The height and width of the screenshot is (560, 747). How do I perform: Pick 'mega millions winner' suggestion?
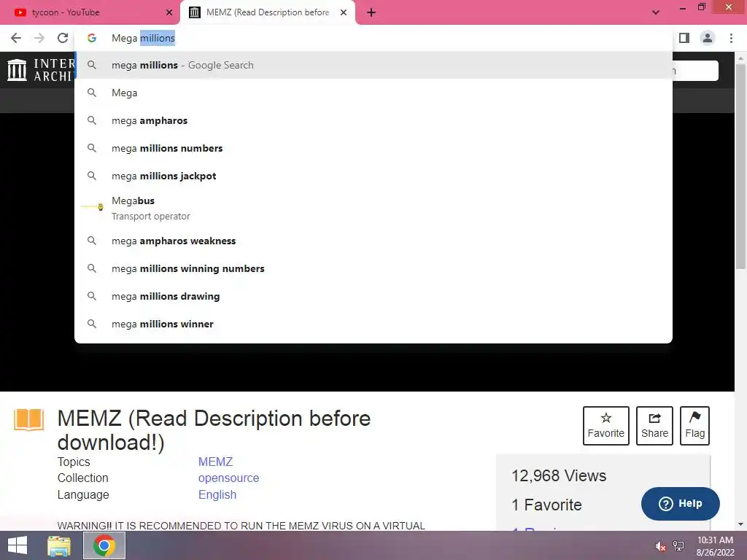(x=373, y=324)
